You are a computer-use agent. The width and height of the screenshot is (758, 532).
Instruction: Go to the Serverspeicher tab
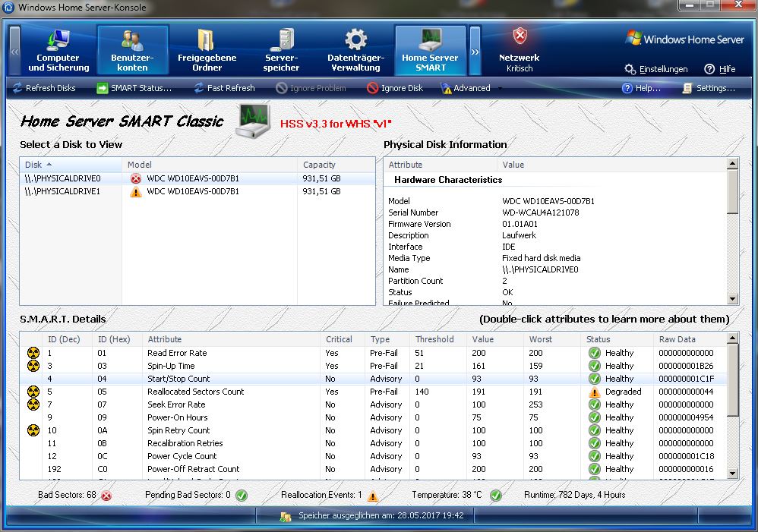click(281, 50)
